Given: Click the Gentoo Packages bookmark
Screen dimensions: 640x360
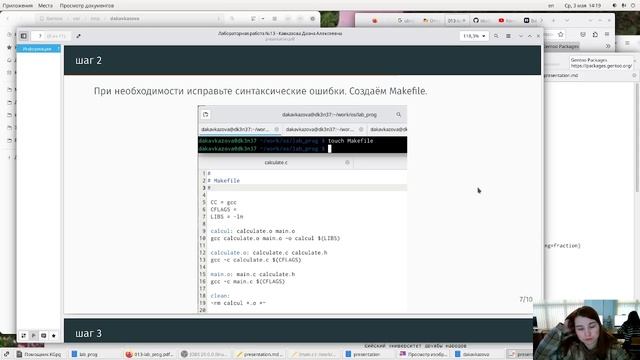Looking at the screenshot, I should [x=561, y=46].
